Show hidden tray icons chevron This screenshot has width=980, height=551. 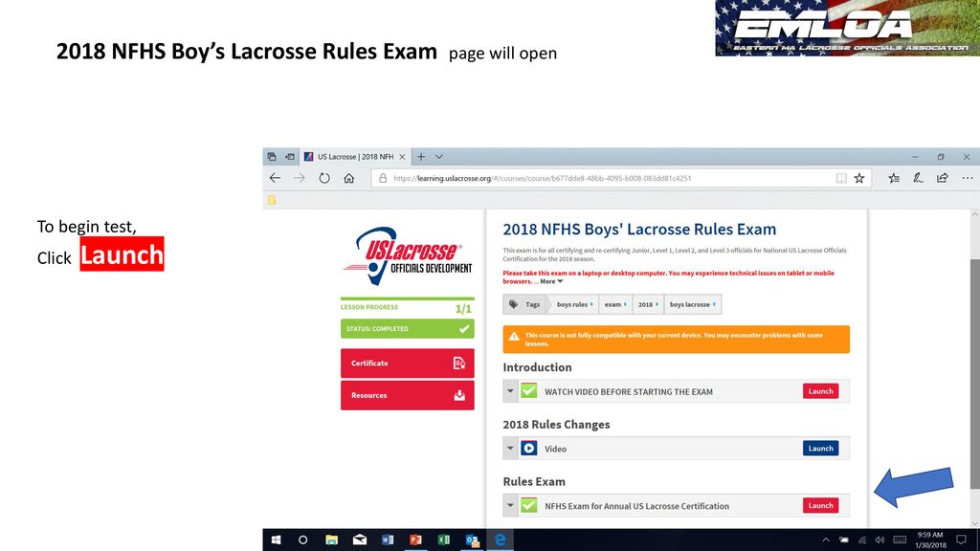826,540
